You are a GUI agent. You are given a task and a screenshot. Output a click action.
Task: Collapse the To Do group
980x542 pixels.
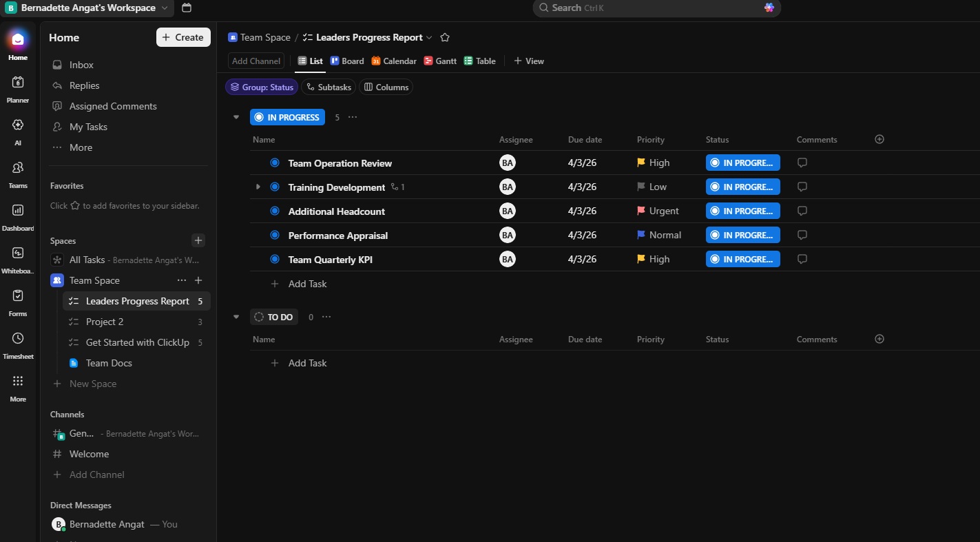236,317
